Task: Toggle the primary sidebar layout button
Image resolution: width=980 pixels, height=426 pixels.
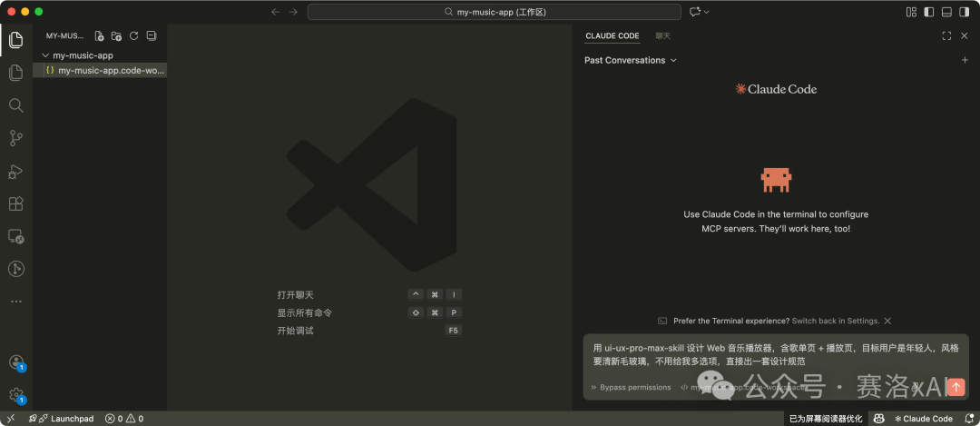Action: [x=928, y=12]
